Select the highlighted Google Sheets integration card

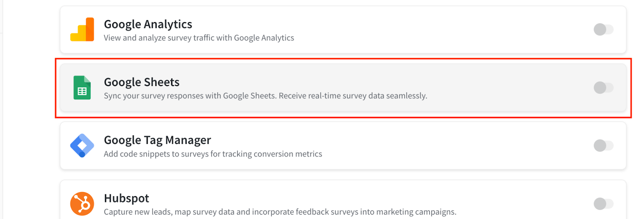pyautogui.click(x=343, y=88)
